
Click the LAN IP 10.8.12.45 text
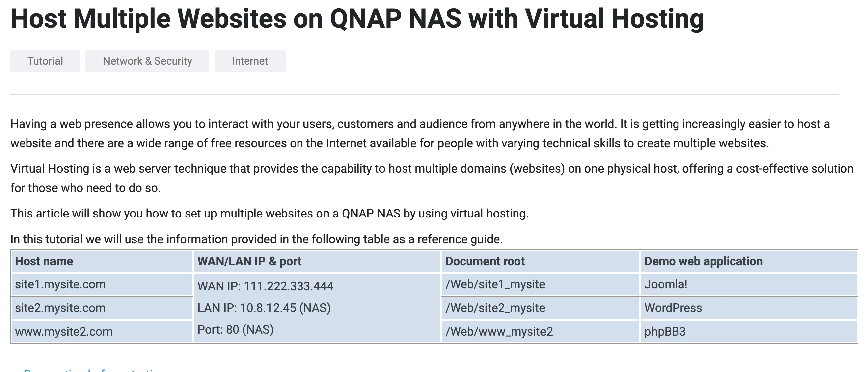coord(264,308)
